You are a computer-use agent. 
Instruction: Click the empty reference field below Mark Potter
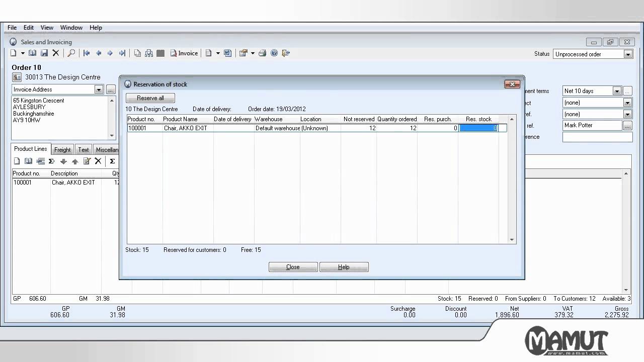[x=597, y=137]
